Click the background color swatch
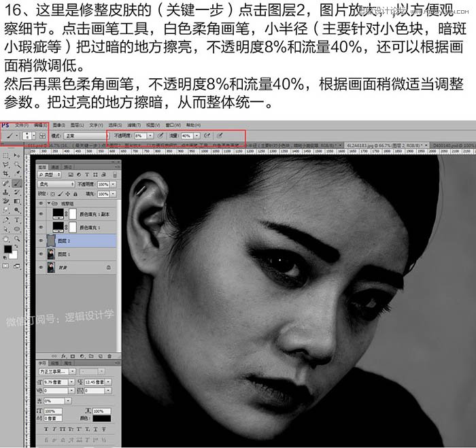The height and width of the screenshot is (448, 476). (x=14, y=255)
